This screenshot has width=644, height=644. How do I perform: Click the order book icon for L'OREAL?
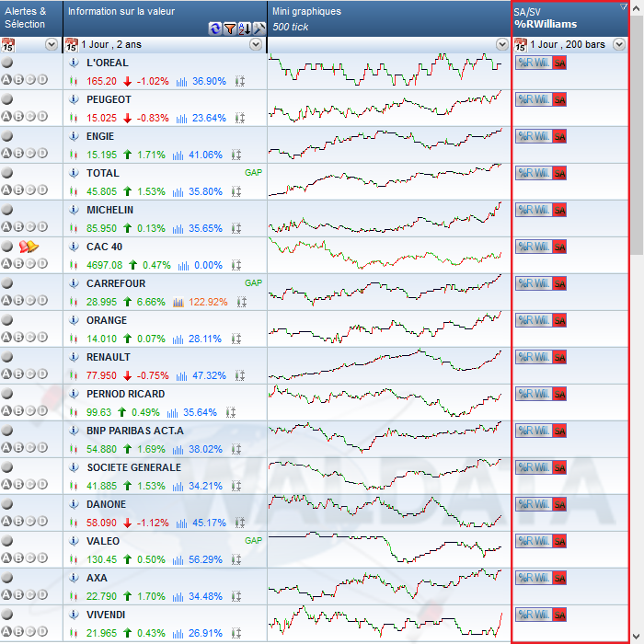[x=240, y=81]
